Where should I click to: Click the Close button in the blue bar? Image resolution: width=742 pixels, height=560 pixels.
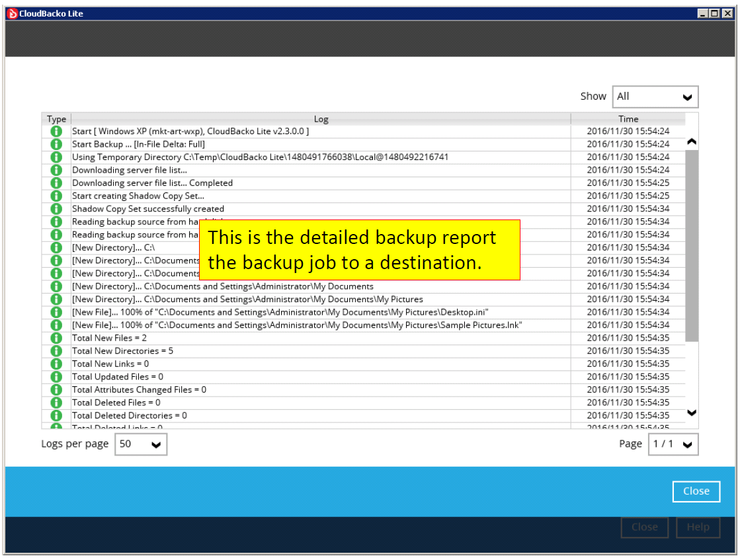click(696, 491)
